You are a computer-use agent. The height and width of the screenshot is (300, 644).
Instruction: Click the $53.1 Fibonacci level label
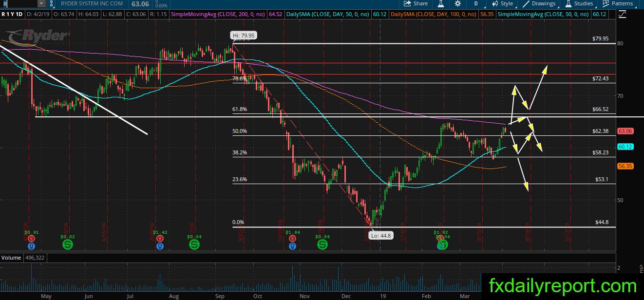(x=602, y=179)
